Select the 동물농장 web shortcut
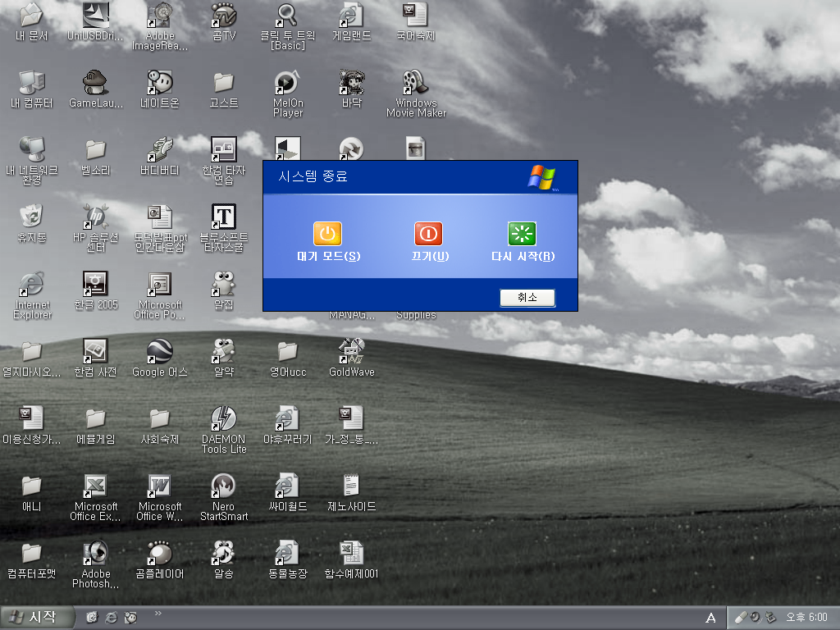This screenshot has width=840, height=630. pyautogui.click(x=288, y=560)
